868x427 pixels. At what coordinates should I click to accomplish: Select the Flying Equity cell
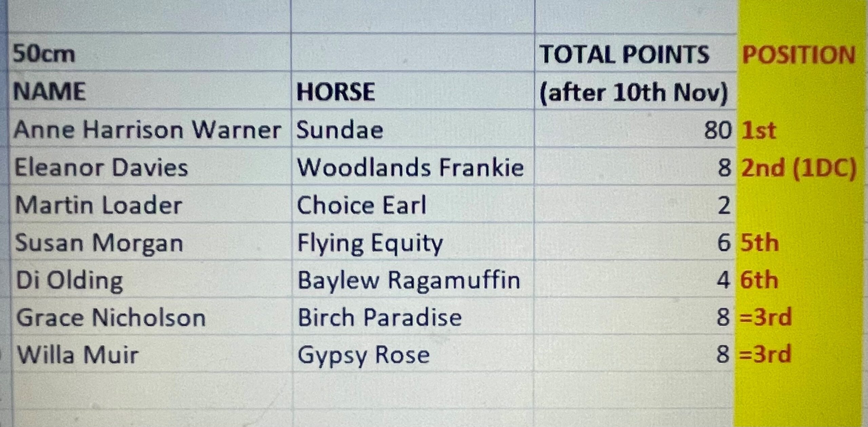[x=413, y=242]
